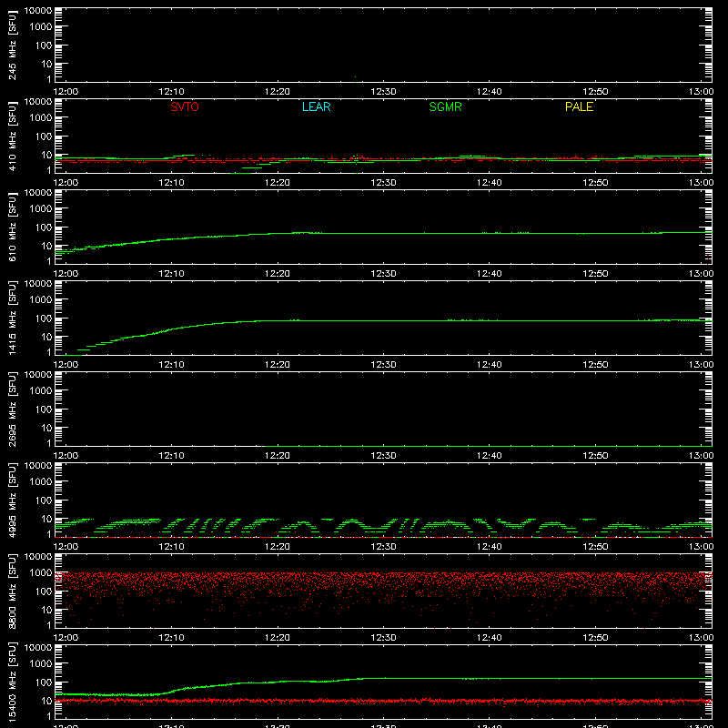This screenshot has height=728, width=728.
Task: Click the 10 tick label on 1415 MHz plot
Action: click(46, 337)
